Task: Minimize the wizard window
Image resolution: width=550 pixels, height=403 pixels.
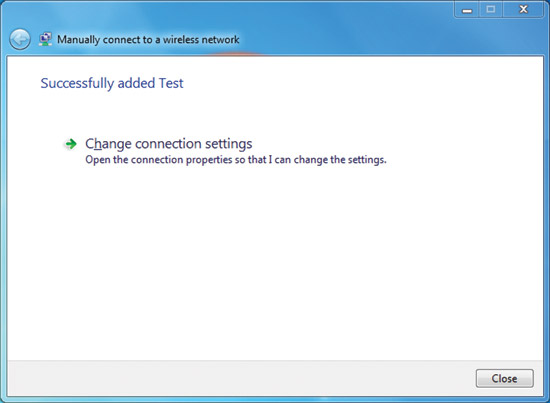Action: pos(467,10)
